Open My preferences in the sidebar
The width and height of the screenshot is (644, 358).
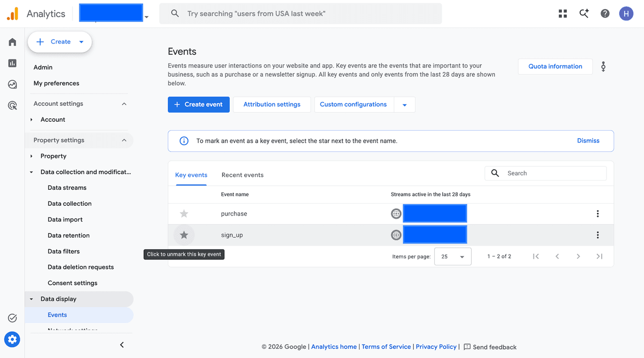[x=56, y=83]
